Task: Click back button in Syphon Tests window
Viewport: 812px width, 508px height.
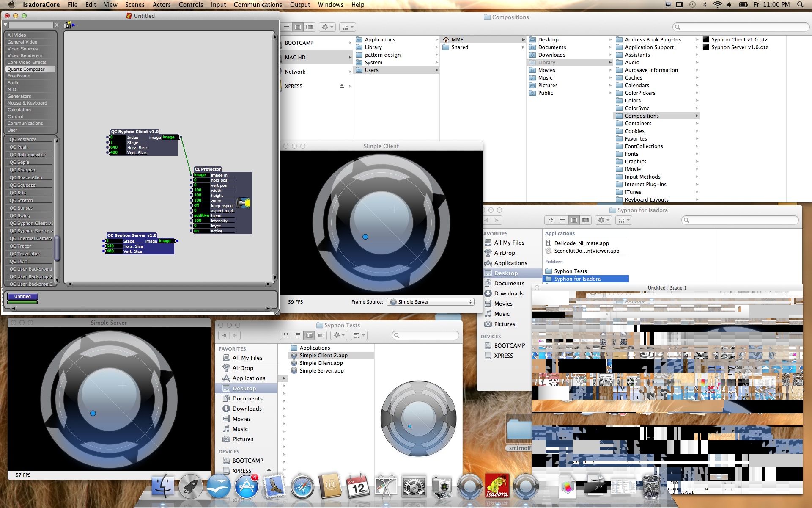Action: click(225, 335)
